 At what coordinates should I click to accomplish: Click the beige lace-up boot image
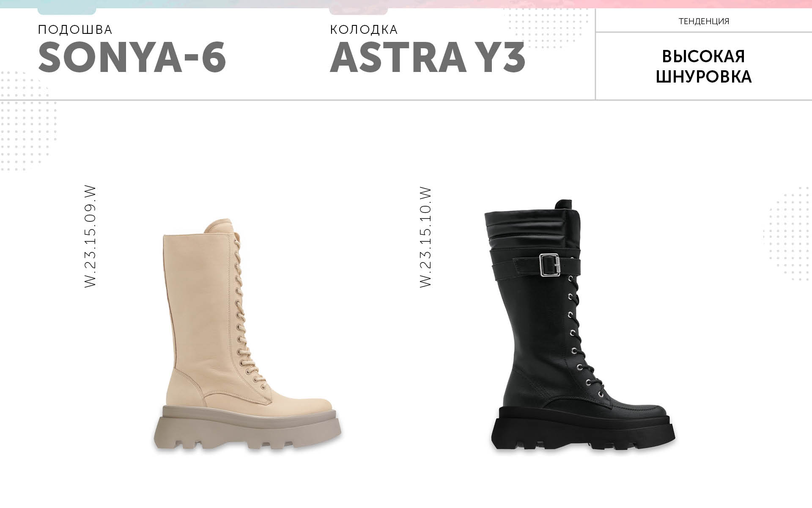pos(247,335)
